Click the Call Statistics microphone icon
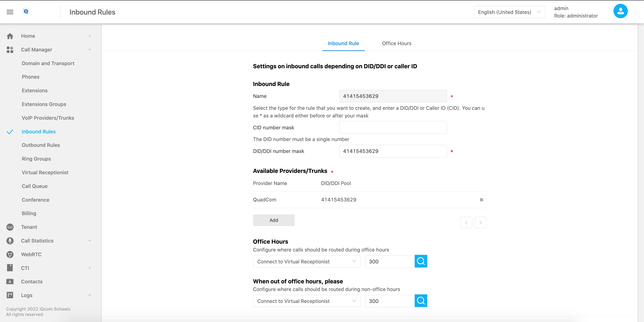644x322 pixels. tap(10, 241)
